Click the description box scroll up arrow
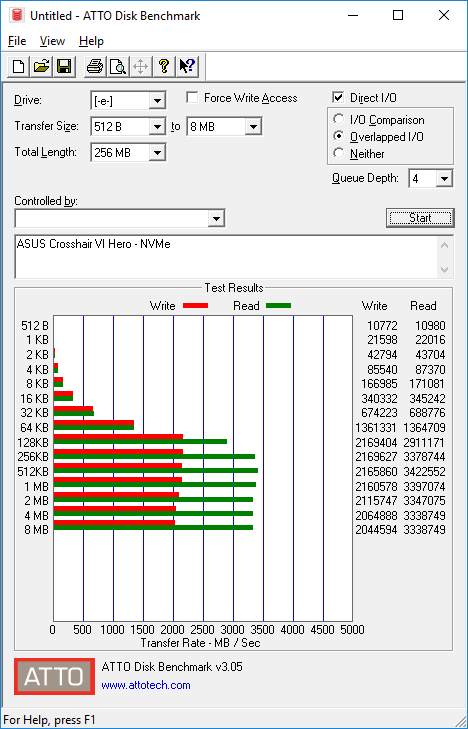 pyautogui.click(x=445, y=245)
